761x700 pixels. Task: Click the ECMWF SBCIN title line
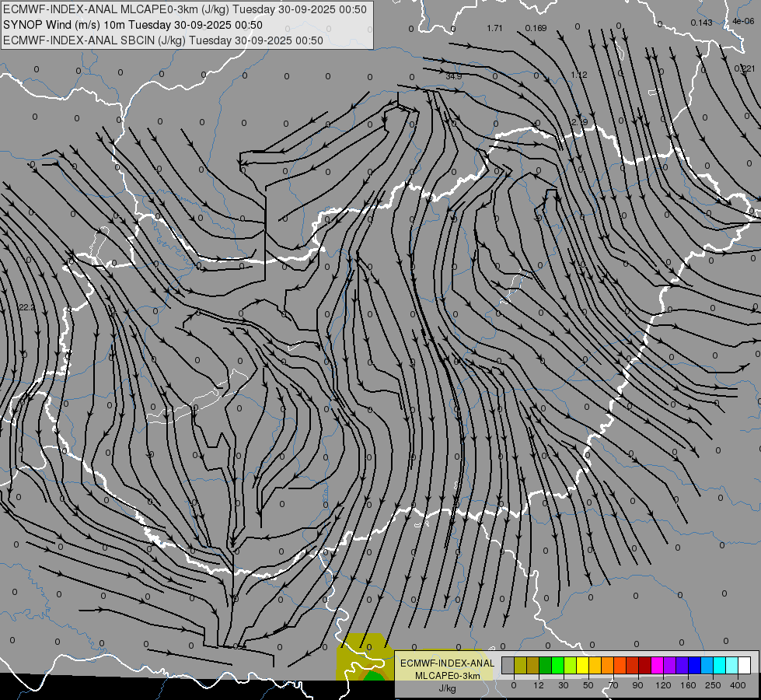[163, 40]
